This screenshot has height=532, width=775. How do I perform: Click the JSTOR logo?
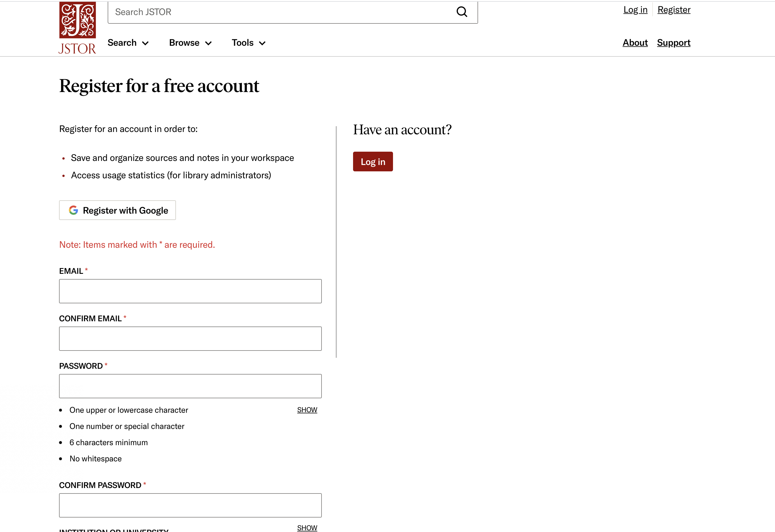[x=77, y=28]
